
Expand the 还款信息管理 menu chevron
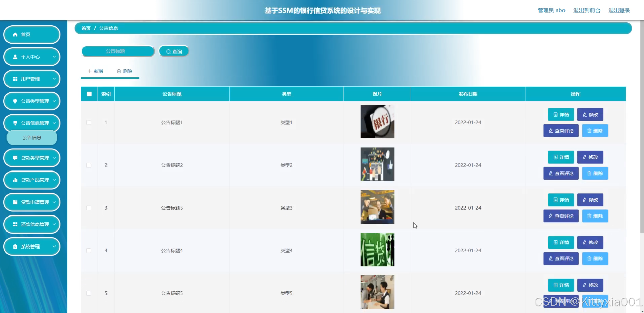tap(54, 224)
